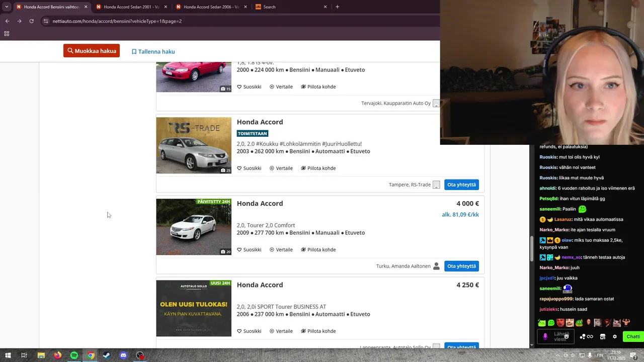The width and height of the screenshot is (644, 362).
Task: Hide the 2003 Accord listing with Piilota kohde
Action: click(318, 168)
